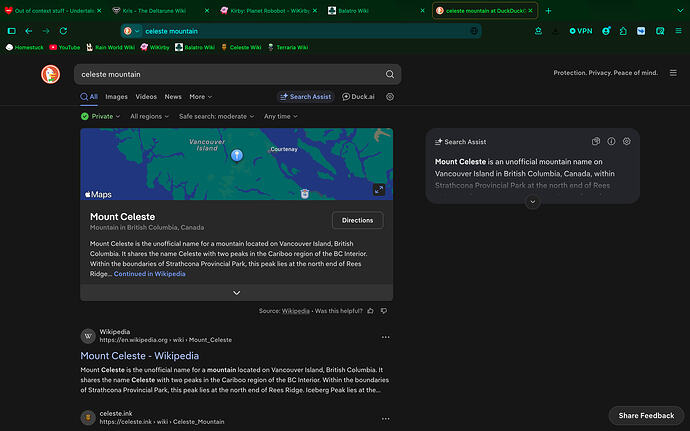
Task: Give thumbs up to the Wikipedia answer
Action: tap(370, 311)
